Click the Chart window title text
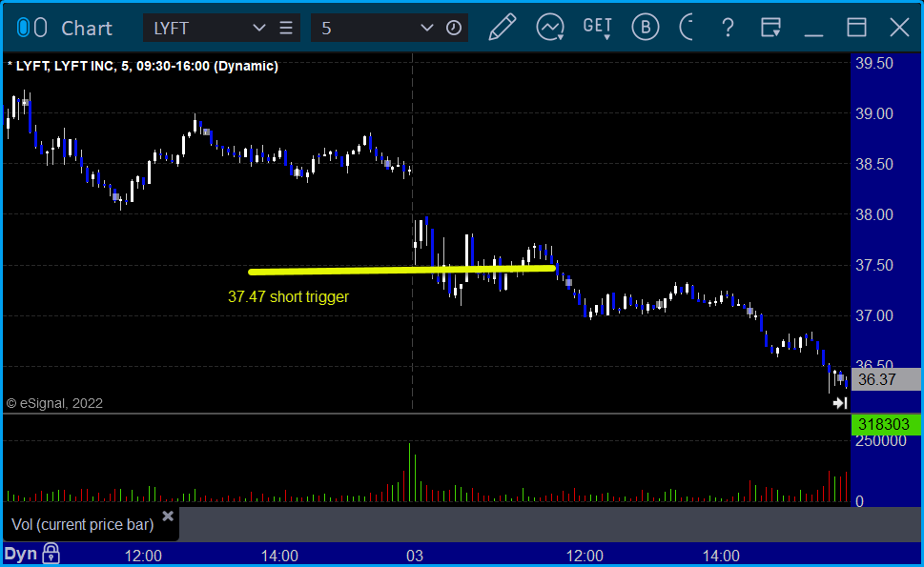Screen dimensions: 924x567 (x=87, y=29)
